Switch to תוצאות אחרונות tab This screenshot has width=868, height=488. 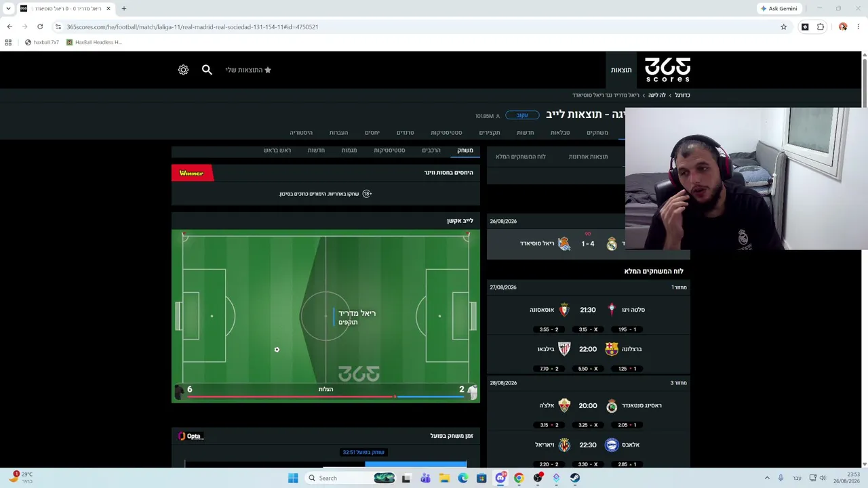click(x=588, y=157)
